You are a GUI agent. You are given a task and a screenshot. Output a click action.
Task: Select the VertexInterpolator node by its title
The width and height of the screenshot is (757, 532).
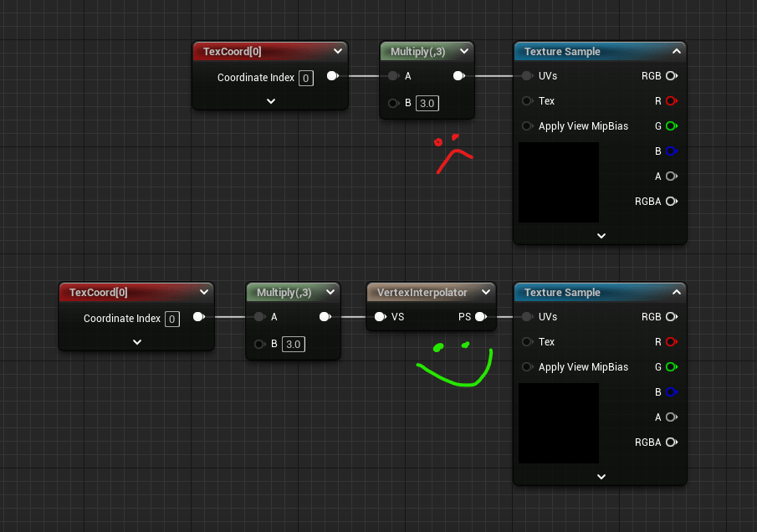(x=422, y=293)
